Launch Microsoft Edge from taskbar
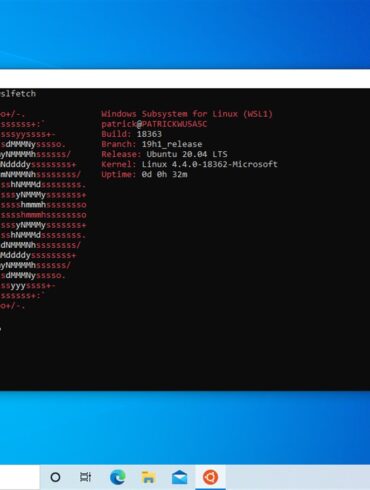 click(118, 477)
